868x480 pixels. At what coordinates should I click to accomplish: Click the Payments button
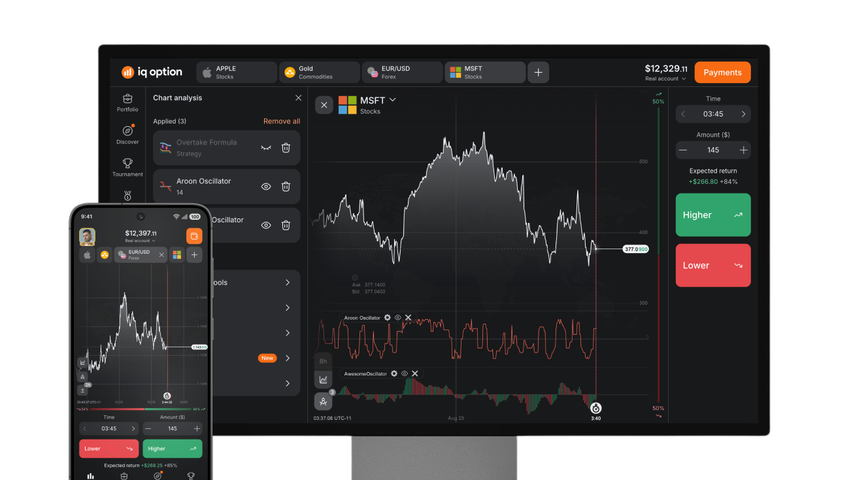point(722,73)
